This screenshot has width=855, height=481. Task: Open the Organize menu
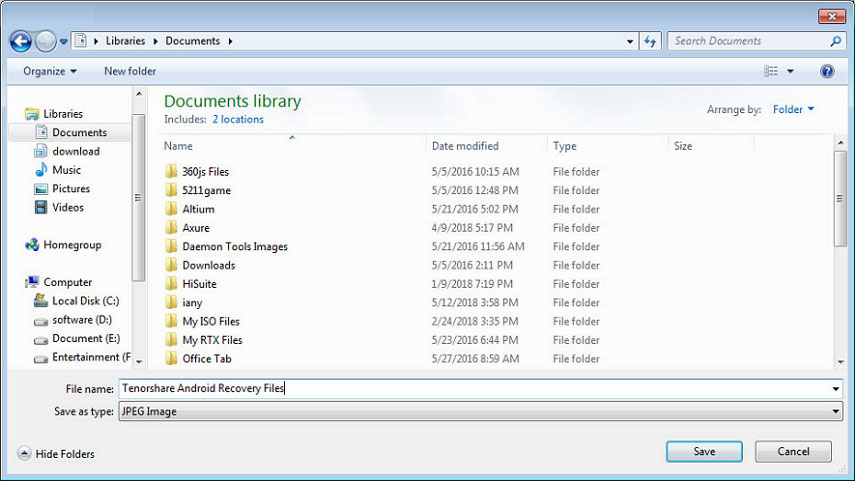(x=50, y=71)
